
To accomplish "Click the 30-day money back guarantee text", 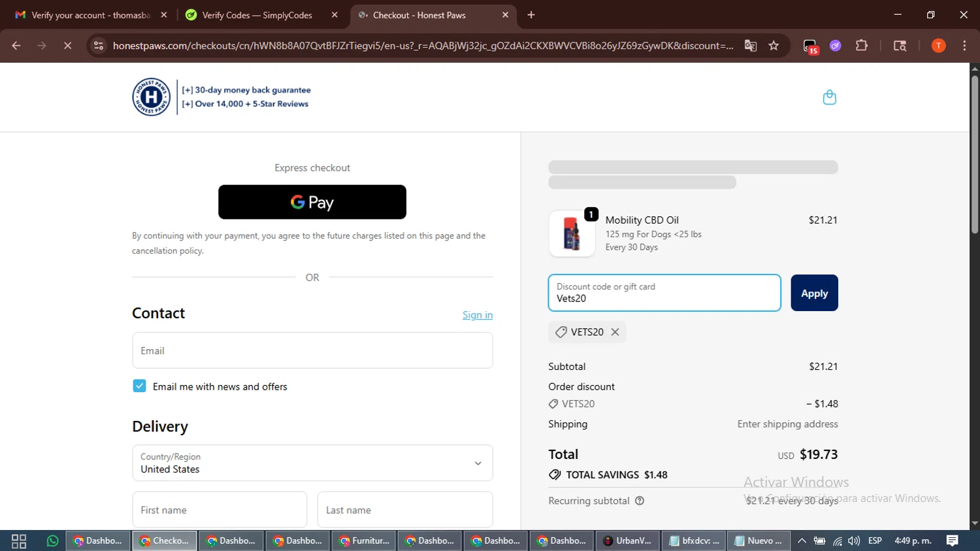I will (x=246, y=90).
